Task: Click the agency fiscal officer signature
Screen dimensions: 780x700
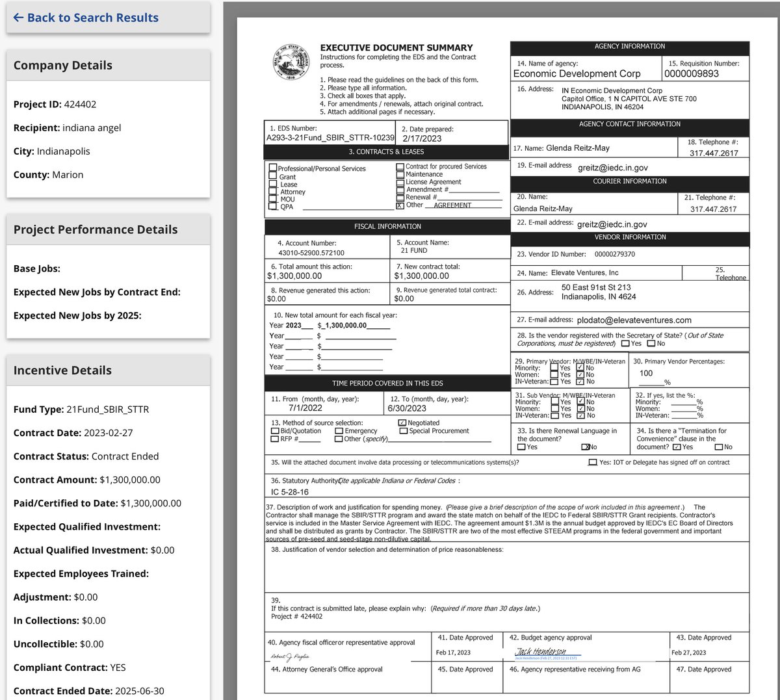Action: 291,656
